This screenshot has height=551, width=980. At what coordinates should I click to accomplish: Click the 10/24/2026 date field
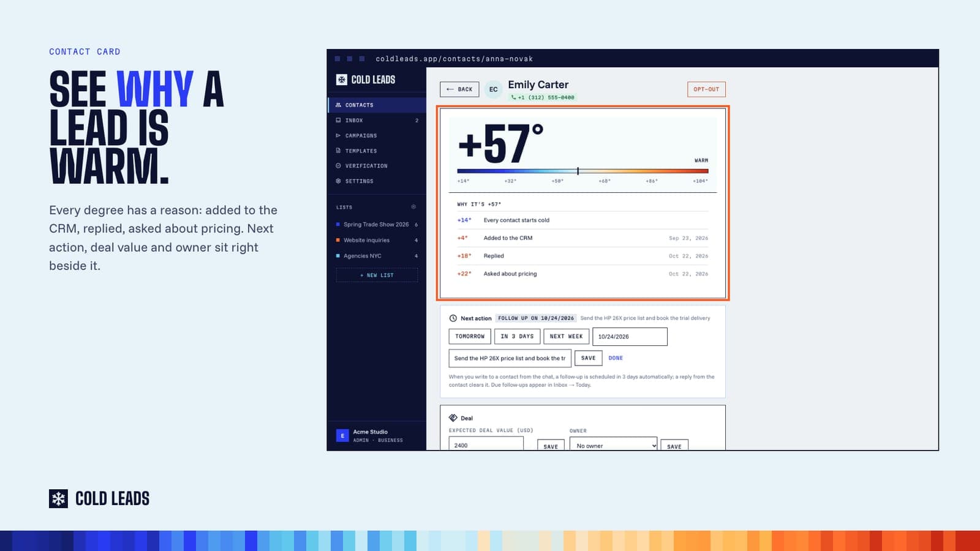(x=630, y=337)
